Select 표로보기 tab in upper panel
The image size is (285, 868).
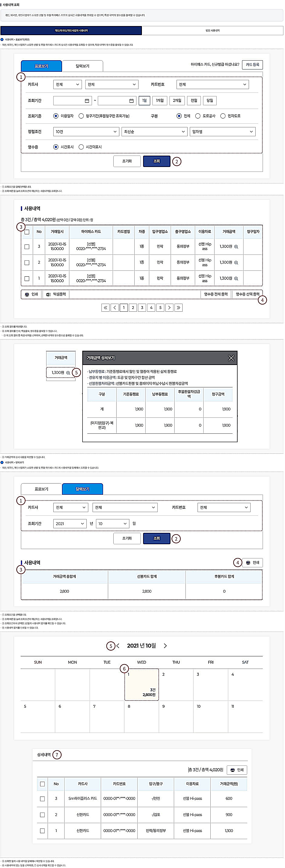click(41, 66)
